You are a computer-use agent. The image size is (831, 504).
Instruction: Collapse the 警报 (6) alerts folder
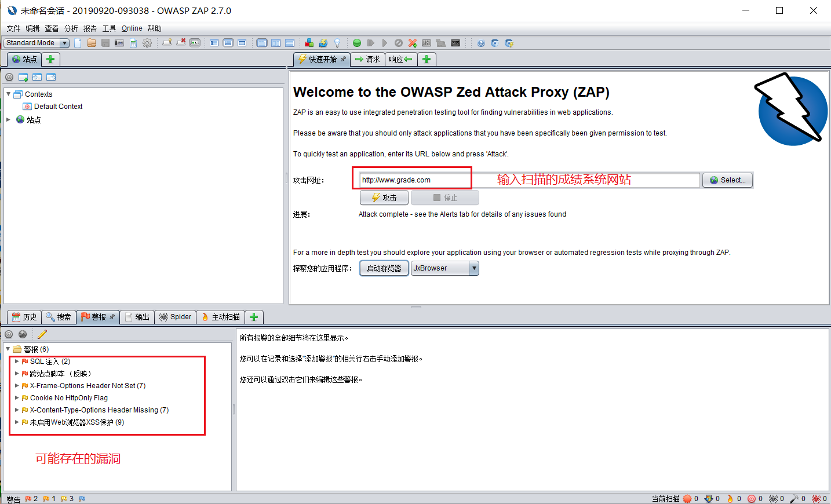[x=8, y=349]
